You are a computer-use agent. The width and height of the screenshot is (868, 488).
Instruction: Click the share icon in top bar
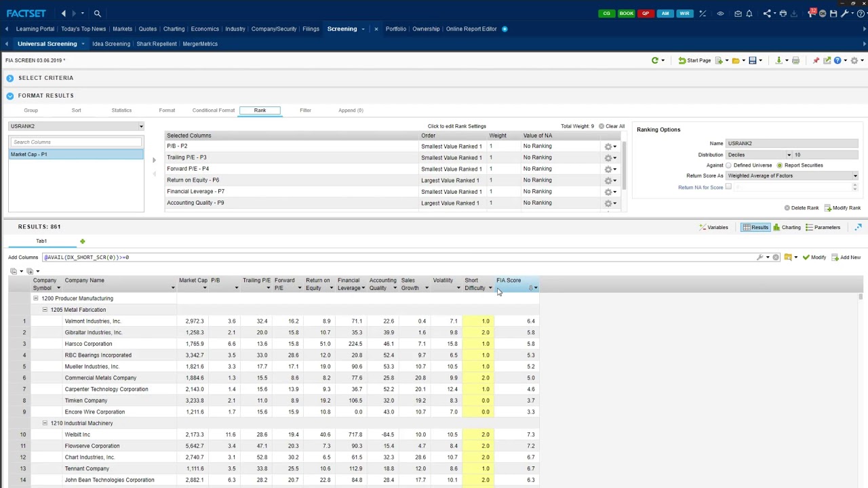point(767,14)
